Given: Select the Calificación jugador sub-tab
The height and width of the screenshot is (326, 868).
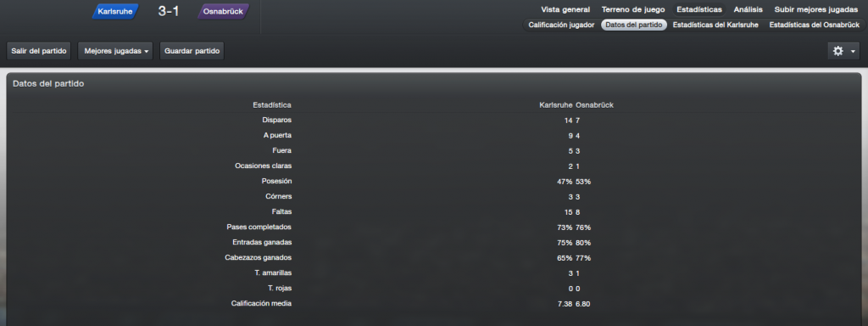Looking at the screenshot, I should click(561, 25).
